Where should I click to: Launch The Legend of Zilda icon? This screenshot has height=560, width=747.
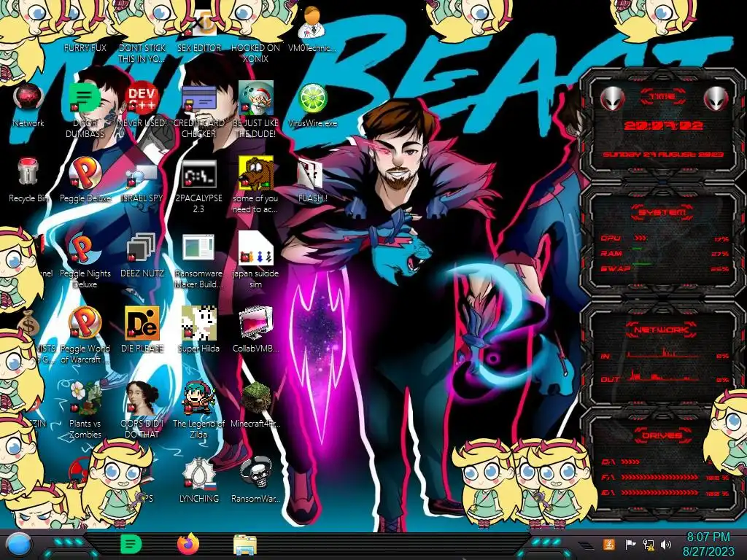[198, 411]
